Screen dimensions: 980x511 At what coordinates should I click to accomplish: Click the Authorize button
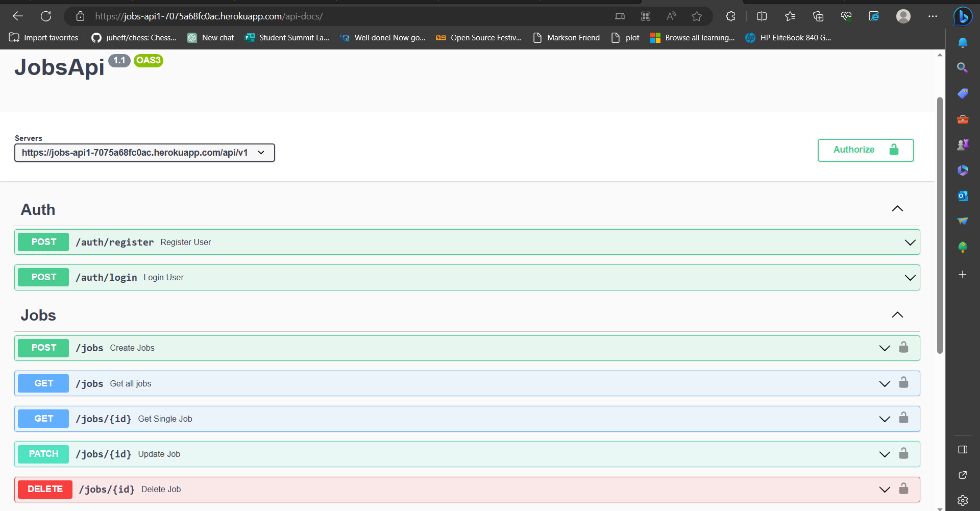[866, 150]
